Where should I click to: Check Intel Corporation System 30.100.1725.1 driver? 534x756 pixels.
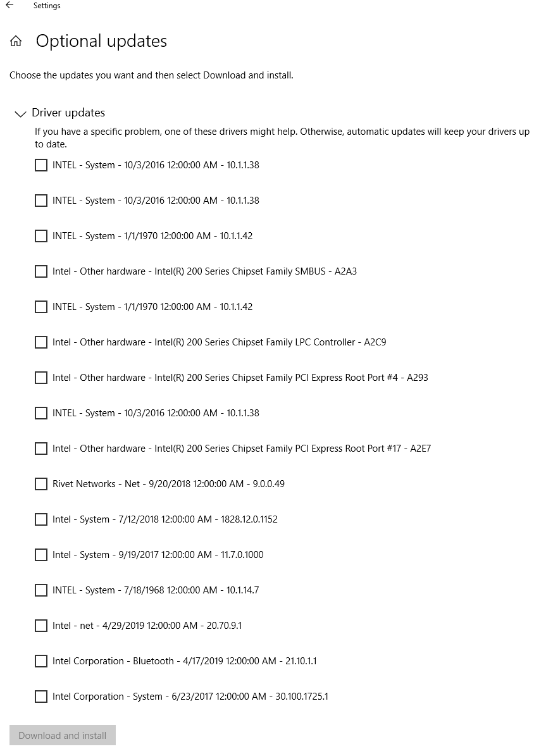41,697
